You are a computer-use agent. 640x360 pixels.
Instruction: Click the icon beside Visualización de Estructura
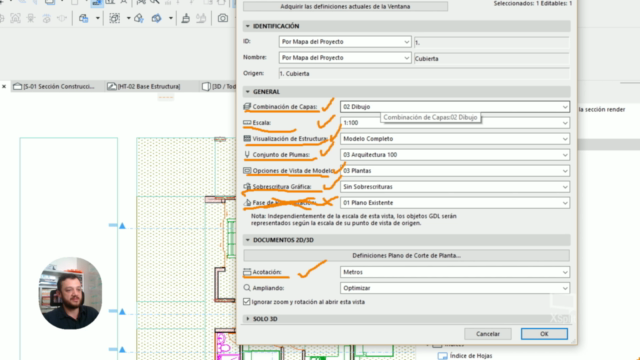point(247,139)
